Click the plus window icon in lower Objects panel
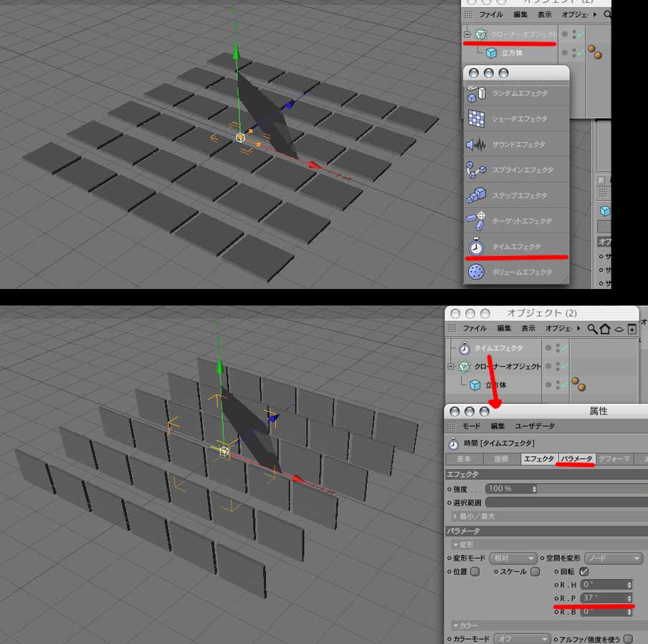This screenshot has height=644, width=648. point(632,328)
